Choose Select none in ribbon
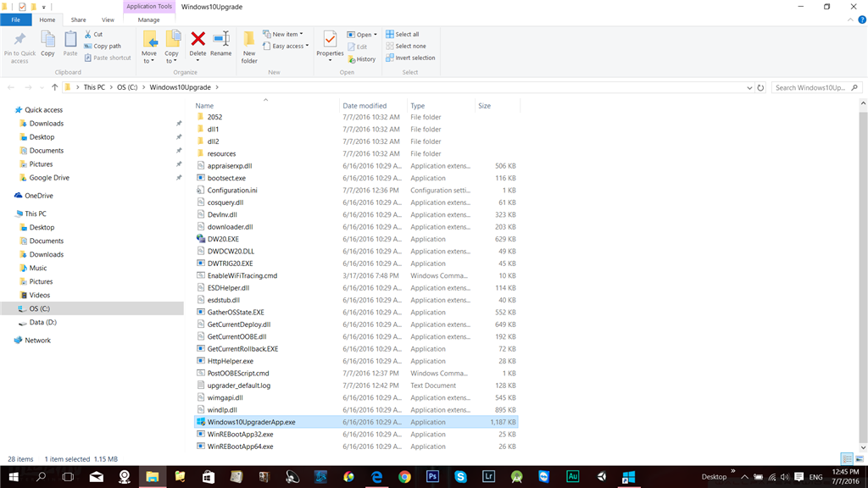Image resolution: width=868 pixels, height=488 pixels. (x=406, y=46)
